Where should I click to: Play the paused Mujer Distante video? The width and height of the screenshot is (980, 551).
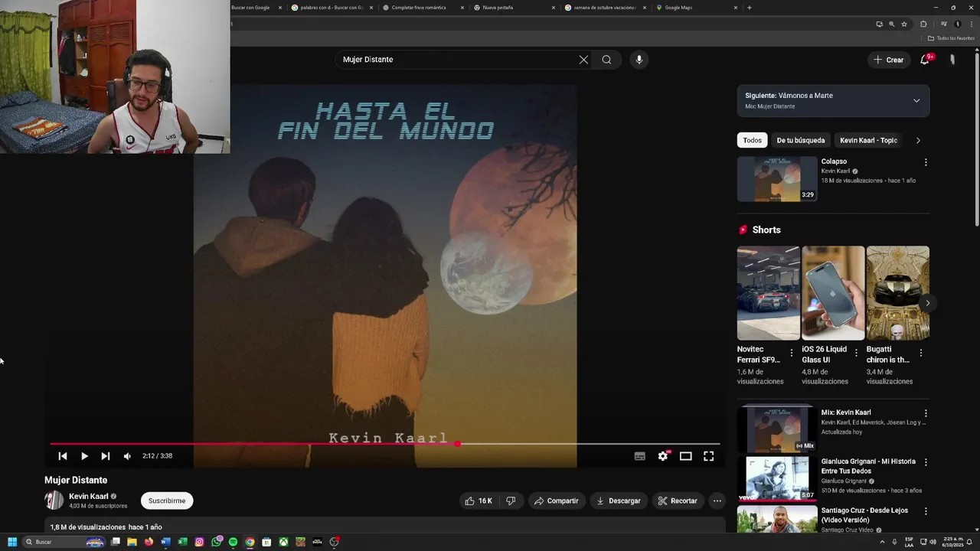84,456
